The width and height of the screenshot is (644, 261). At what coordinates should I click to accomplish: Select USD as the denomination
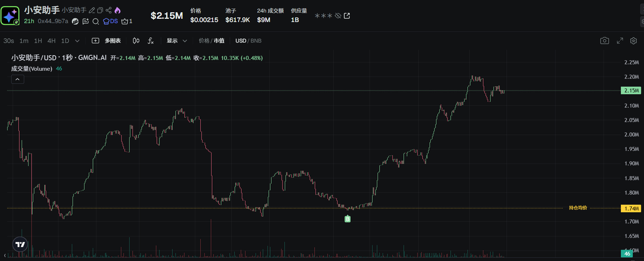pyautogui.click(x=241, y=41)
